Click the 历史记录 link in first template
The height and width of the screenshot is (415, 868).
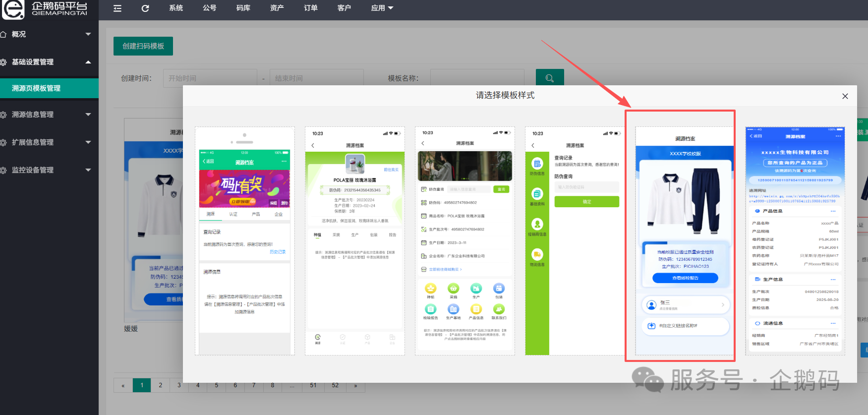(x=278, y=252)
